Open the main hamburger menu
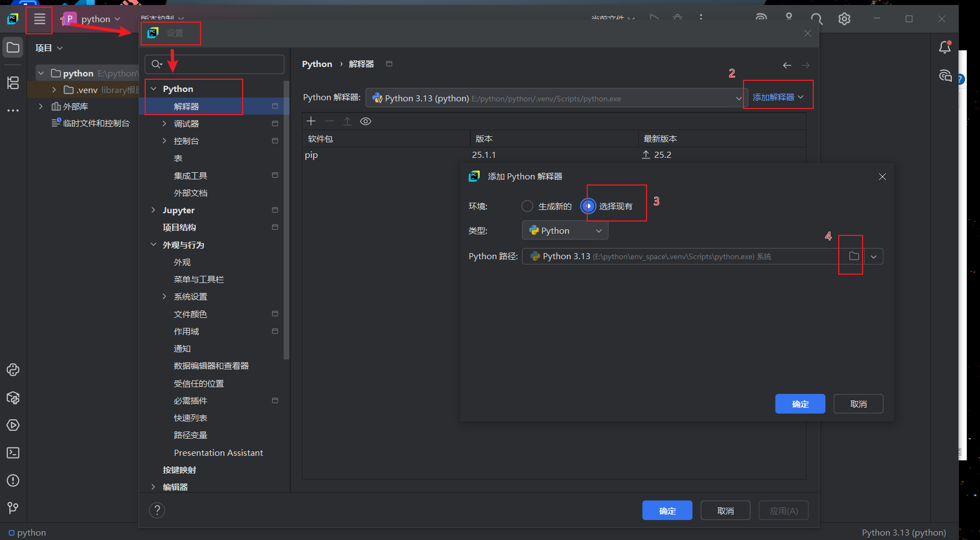The image size is (980, 540). (39, 19)
